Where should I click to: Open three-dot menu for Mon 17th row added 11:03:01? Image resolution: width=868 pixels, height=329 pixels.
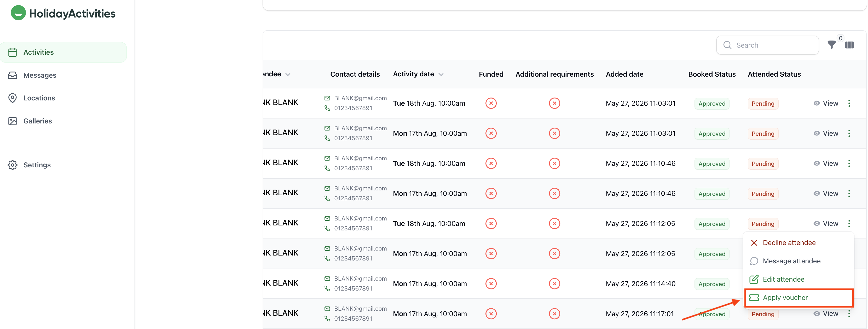tap(849, 133)
